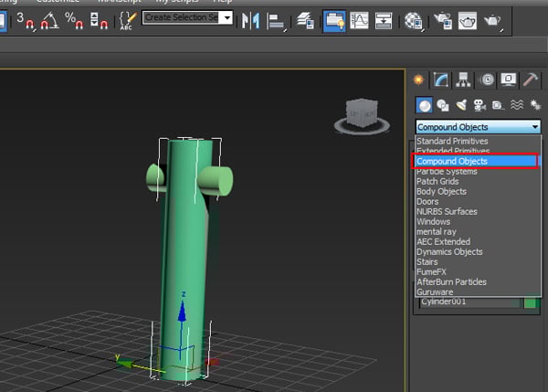Choose Doors from list
Screen dimensions: 548x392
point(478,202)
